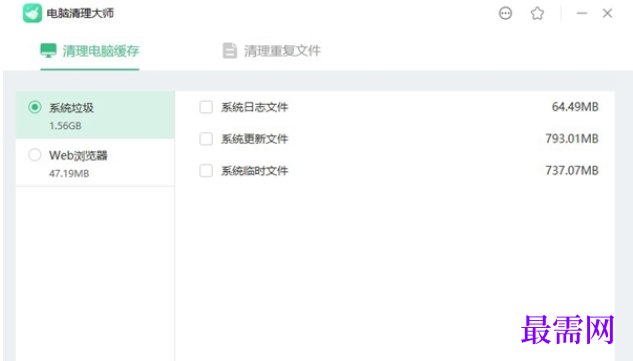This screenshot has width=633, height=361.
Task: Click the 47.19MB size under Web浏览器
Action: tap(69, 174)
